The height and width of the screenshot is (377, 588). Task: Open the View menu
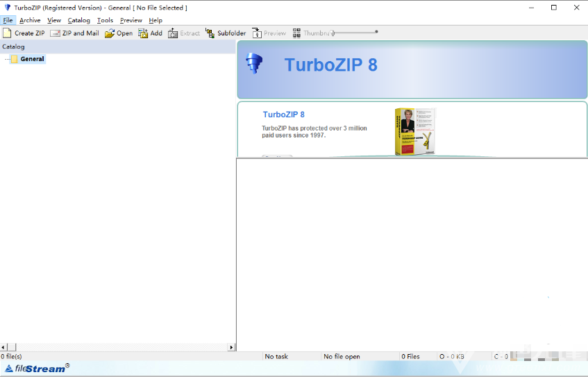coord(54,20)
